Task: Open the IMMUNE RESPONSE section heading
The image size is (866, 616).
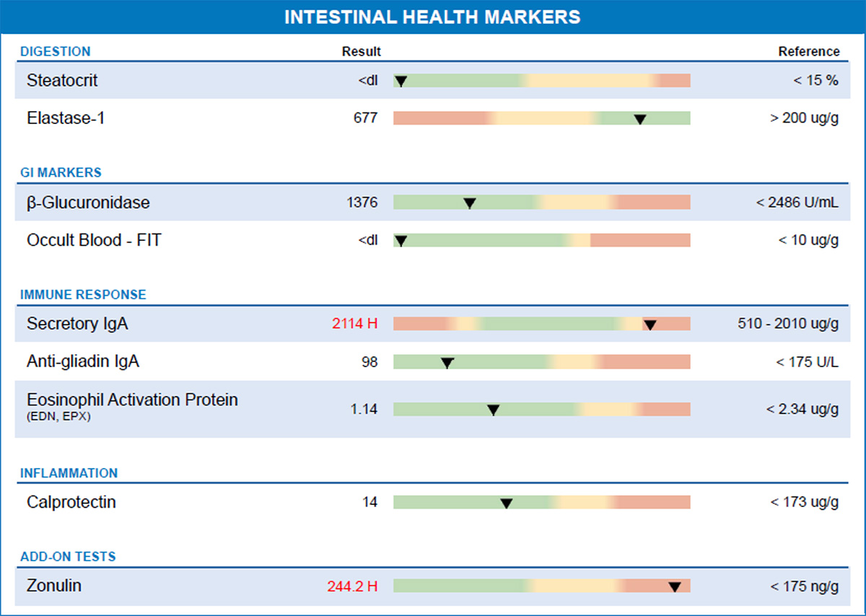Action: coord(83,294)
